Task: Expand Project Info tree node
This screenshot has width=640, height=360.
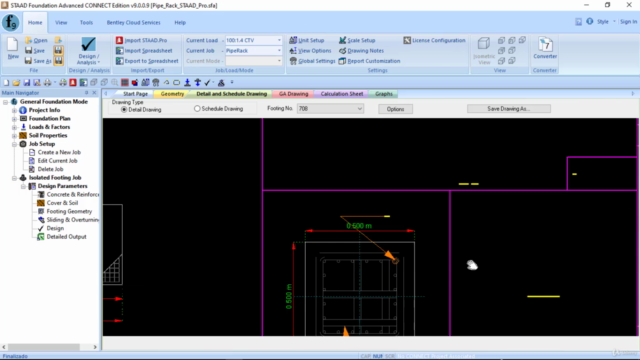Action: pyautogui.click(x=14, y=110)
